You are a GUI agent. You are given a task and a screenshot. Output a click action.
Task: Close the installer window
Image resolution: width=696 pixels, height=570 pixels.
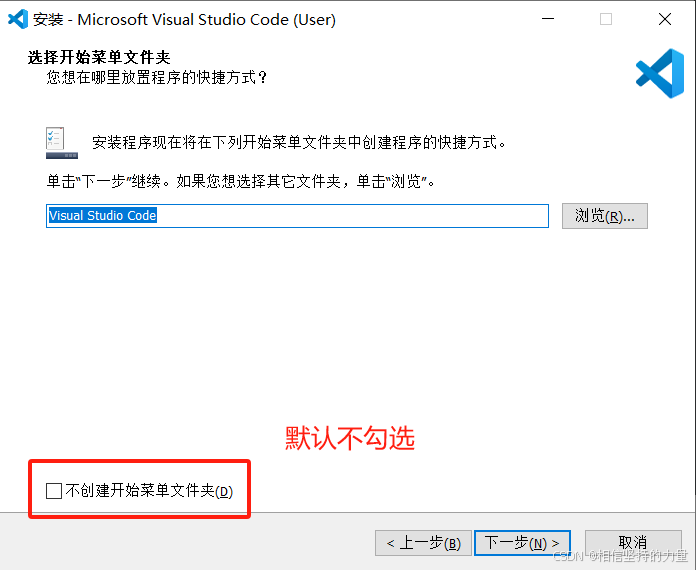click(x=664, y=19)
